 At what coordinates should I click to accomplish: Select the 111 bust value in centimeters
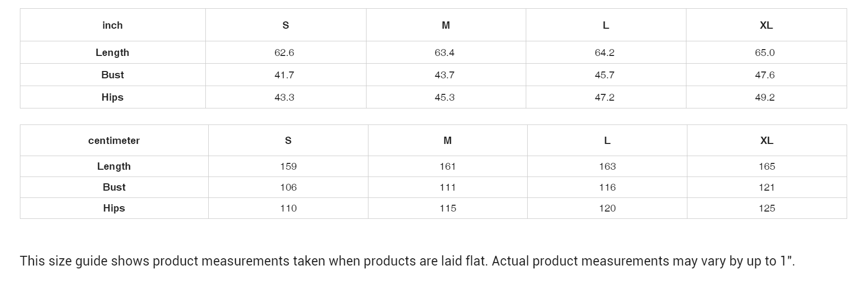448,187
